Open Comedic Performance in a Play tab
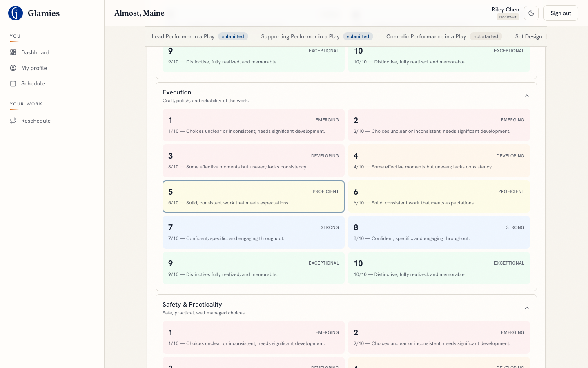This screenshot has height=368, width=588. click(x=444, y=36)
